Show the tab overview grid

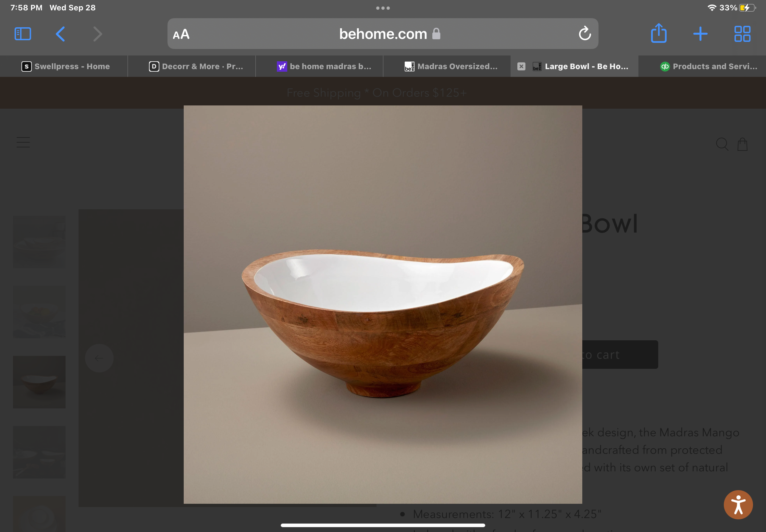pyautogui.click(x=742, y=33)
